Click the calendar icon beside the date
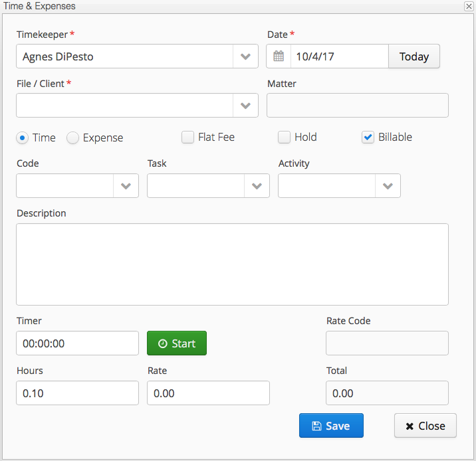Viewport: 476px width, 461px height. tap(279, 56)
